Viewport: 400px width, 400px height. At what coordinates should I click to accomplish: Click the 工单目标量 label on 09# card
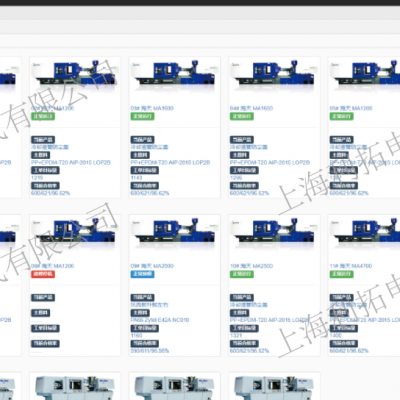point(145,328)
